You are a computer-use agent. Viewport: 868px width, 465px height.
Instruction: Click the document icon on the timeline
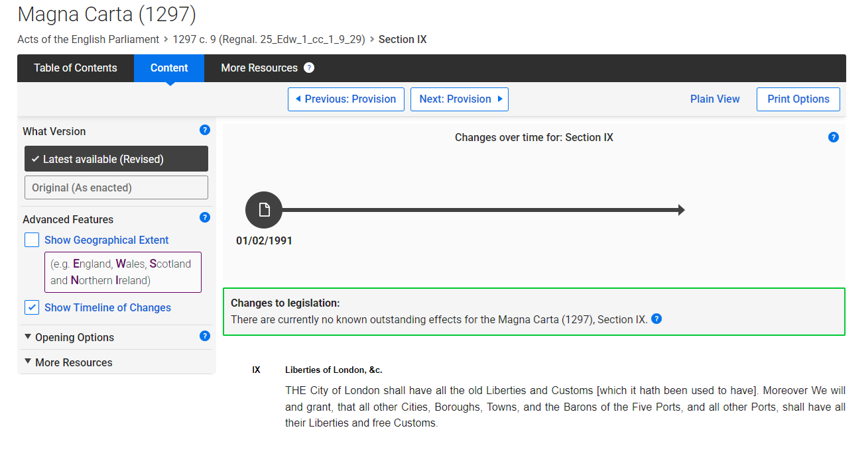[x=264, y=210]
